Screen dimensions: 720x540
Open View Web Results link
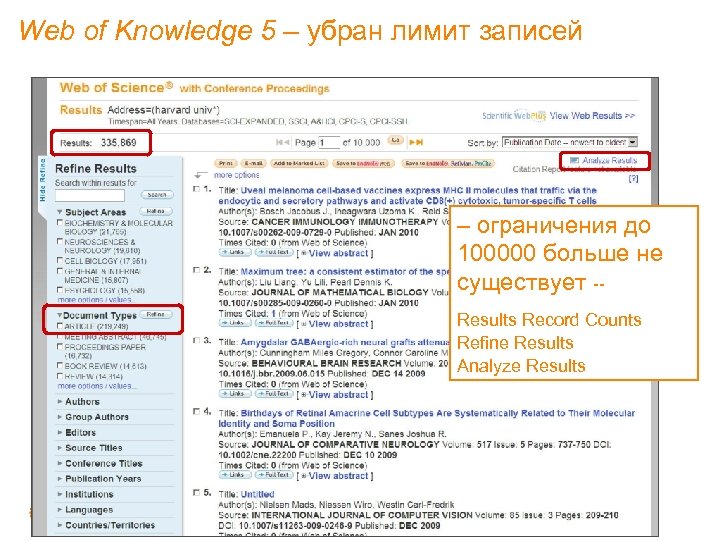(592, 116)
